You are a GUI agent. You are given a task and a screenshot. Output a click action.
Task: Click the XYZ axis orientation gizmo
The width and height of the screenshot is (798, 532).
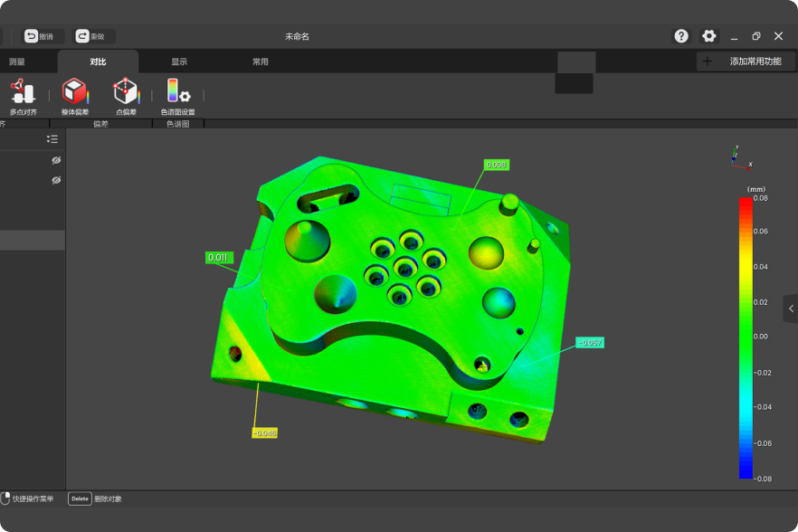pos(739,157)
